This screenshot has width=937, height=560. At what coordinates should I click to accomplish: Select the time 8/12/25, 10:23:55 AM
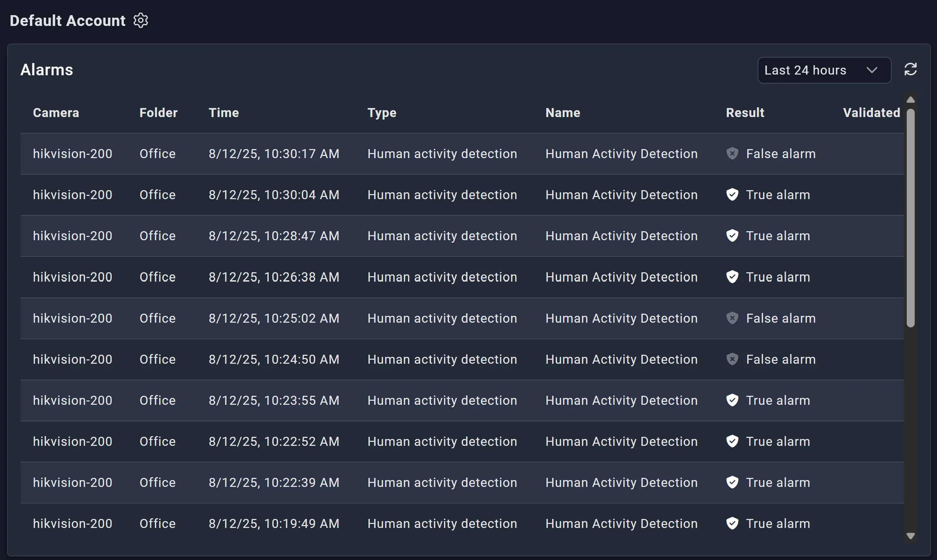tap(274, 400)
